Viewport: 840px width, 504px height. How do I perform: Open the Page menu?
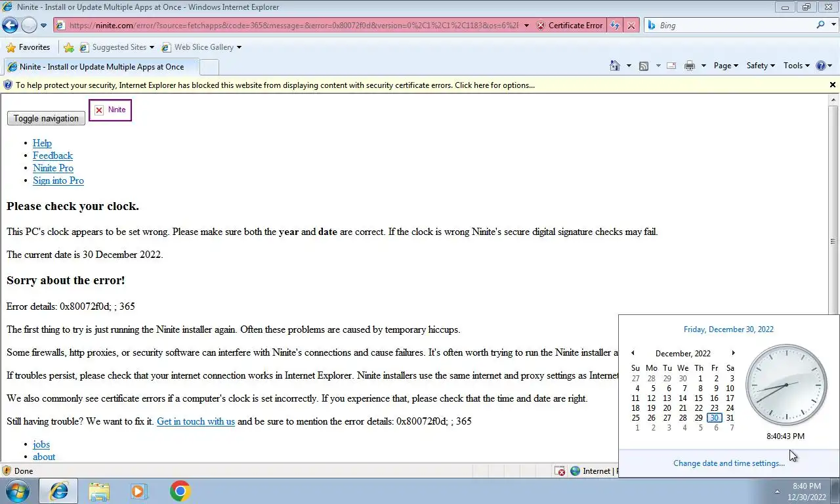(x=726, y=66)
